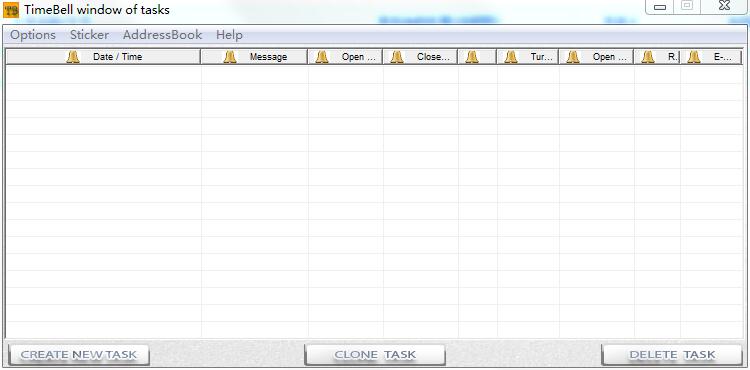This screenshot has height=370, width=750.
Task: Click the bell icon in first Open... header
Action: click(x=322, y=57)
